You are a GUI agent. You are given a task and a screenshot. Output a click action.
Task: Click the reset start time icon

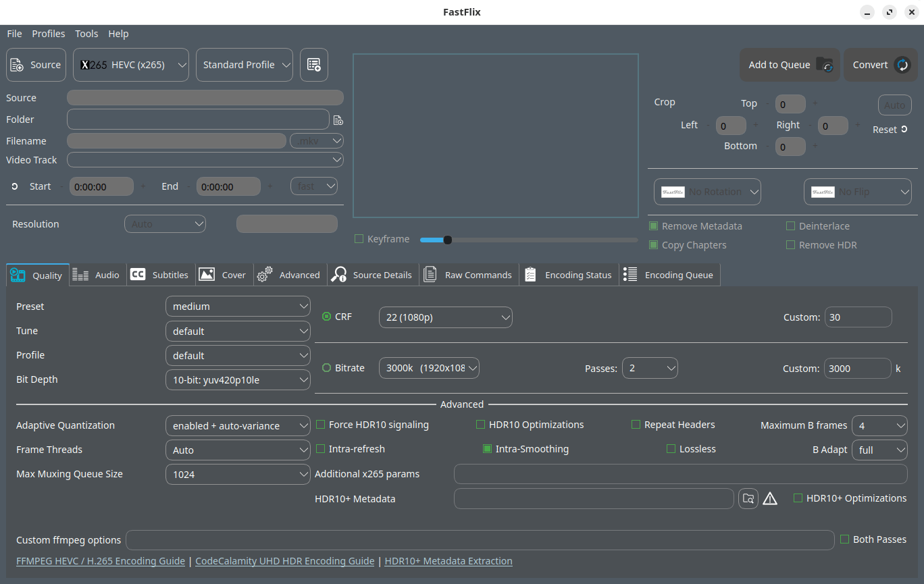15,186
